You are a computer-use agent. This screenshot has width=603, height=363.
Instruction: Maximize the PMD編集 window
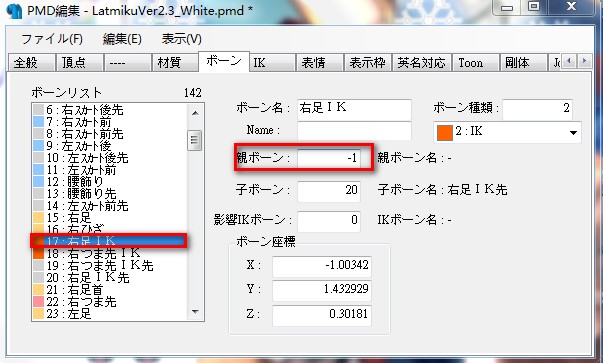coord(534,7)
